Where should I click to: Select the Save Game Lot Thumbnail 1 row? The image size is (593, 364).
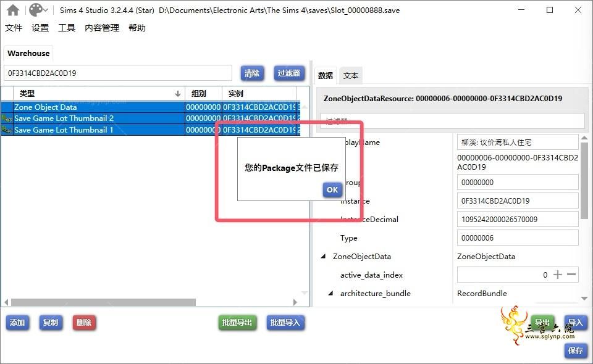click(x=151, y=130)
